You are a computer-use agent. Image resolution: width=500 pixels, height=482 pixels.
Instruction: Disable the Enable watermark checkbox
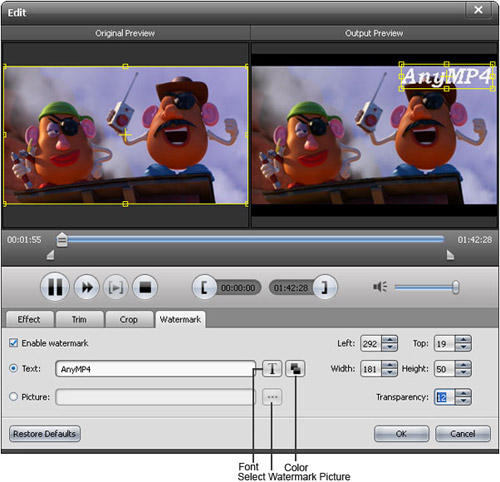[13, 343]
